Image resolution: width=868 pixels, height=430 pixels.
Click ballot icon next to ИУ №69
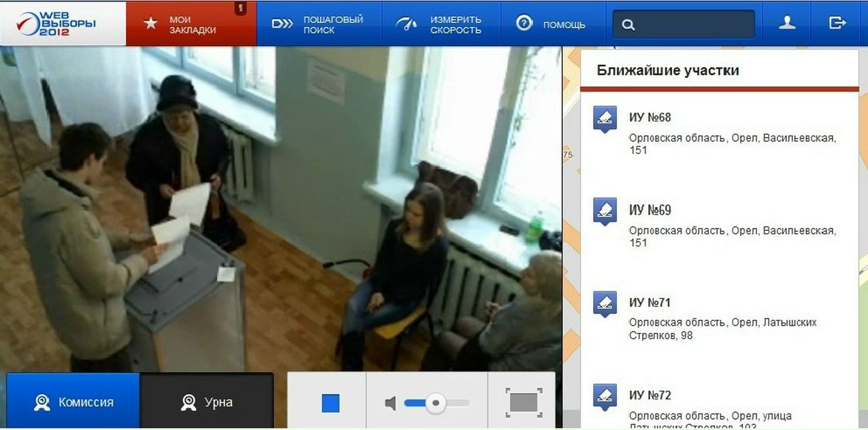point(605,211)
